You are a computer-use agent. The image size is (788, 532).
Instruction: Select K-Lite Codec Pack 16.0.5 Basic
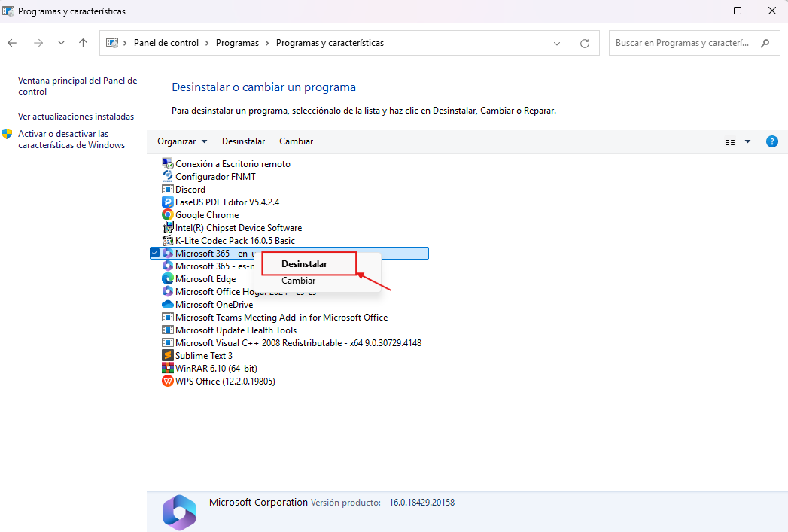point(235,241)
